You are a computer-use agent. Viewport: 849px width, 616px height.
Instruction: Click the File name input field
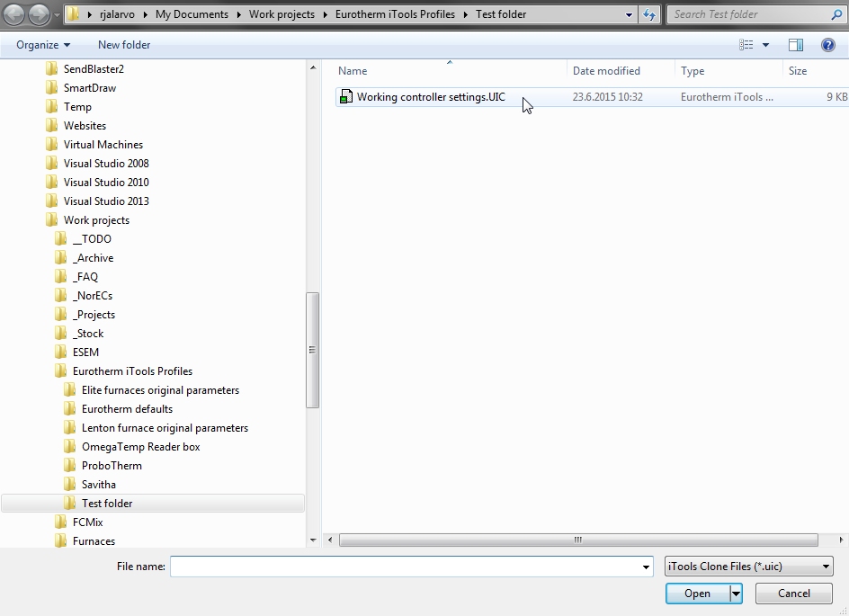[x=405, y=567]
